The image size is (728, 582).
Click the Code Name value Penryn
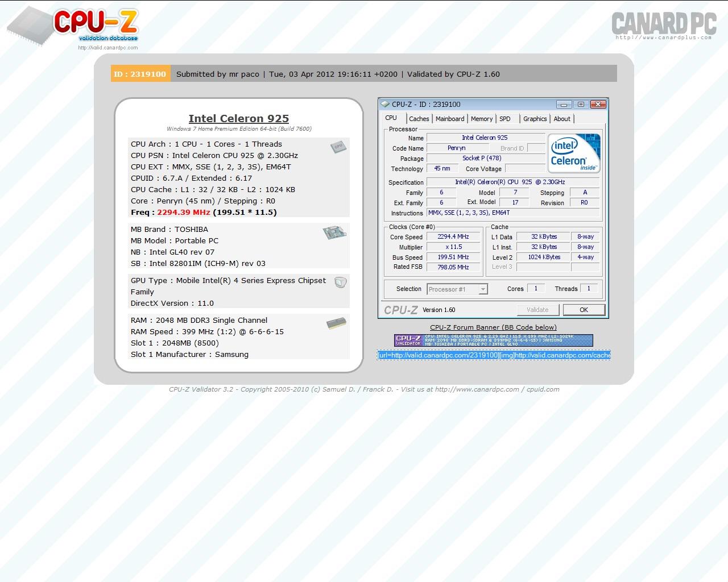pos(457,148)
